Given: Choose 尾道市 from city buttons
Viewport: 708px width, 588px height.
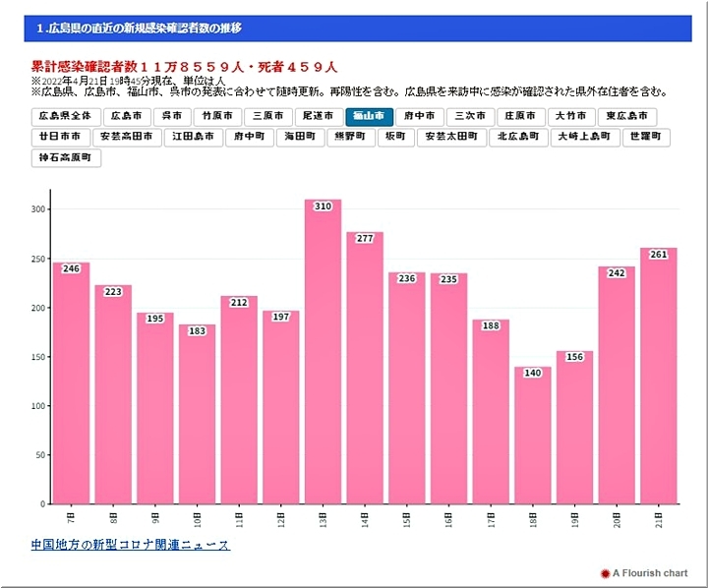Looking at the screenshot, I should (319, 116).
